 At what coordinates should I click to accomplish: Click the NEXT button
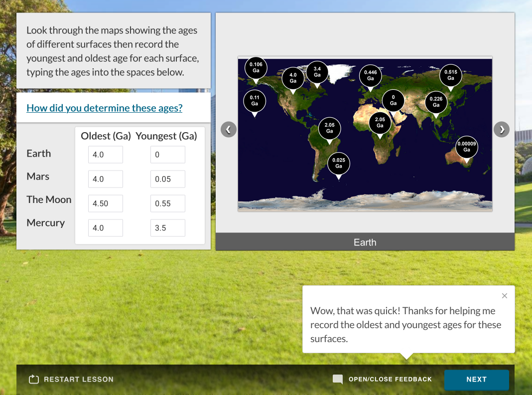(x=476, y=380)
